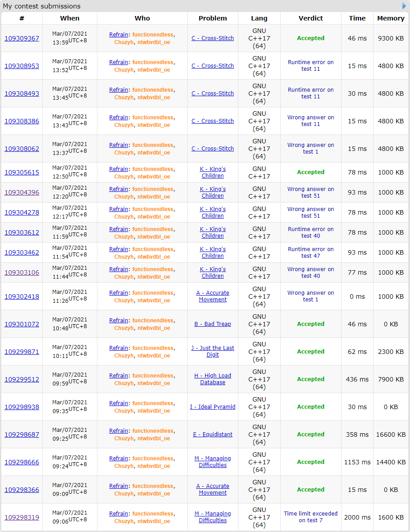
Task: Click the Runtime error on test 47 verdict
Action: point(310,252)
